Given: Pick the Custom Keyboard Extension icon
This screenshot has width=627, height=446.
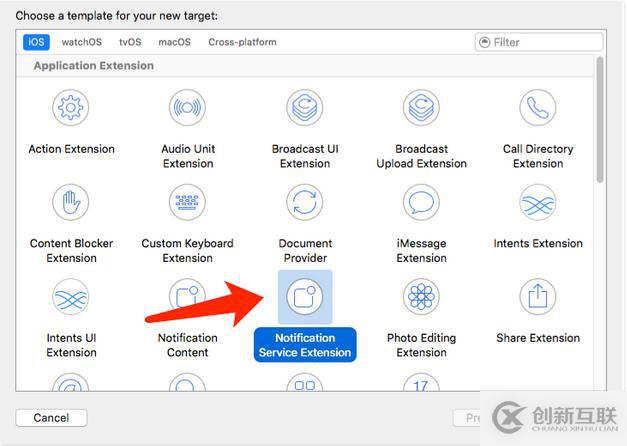Looking at the screenshot, I should click(187, 202).
